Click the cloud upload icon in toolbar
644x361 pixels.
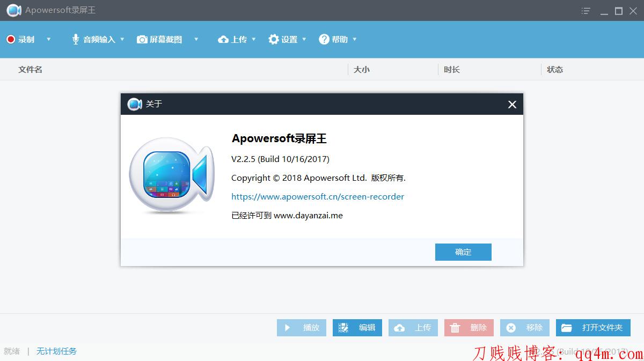(x=223, y=39)
